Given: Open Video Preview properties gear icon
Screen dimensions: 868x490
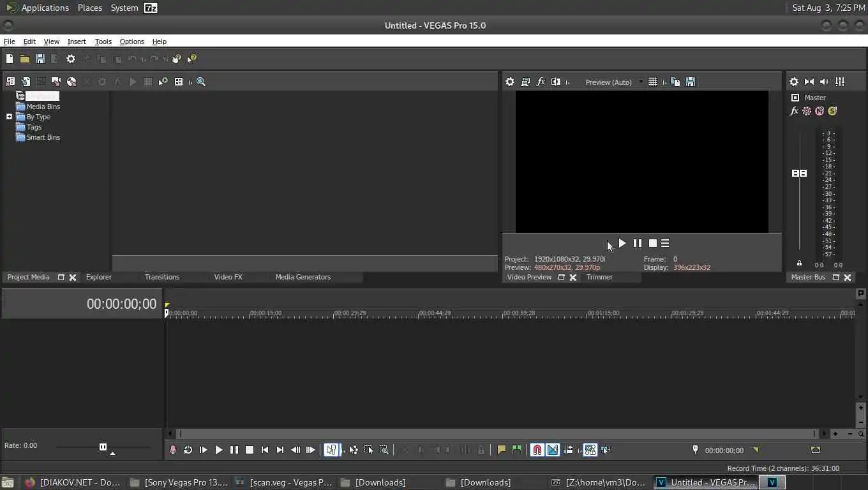Looking at the screenshot, I should pyautogui.click(x=510, y=82).
